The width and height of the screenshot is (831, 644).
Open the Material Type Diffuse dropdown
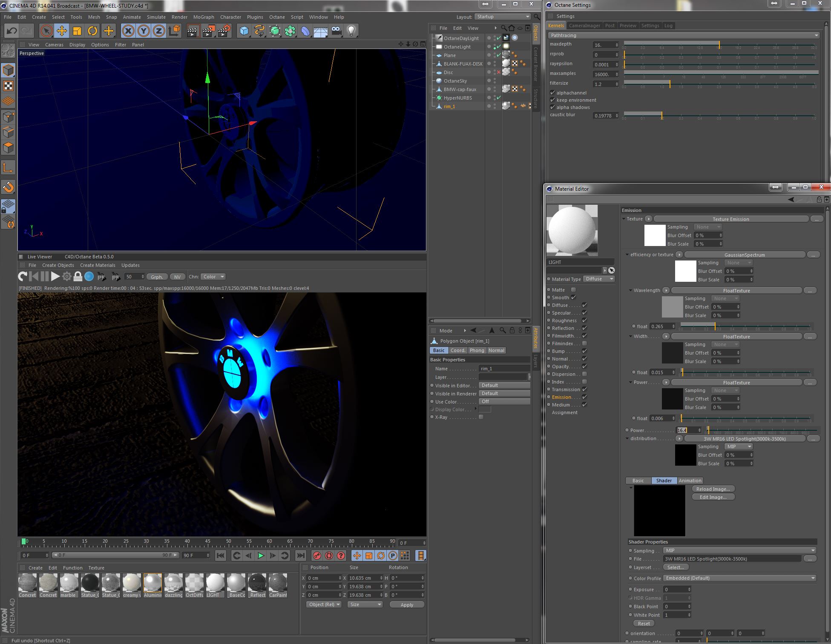599,279
